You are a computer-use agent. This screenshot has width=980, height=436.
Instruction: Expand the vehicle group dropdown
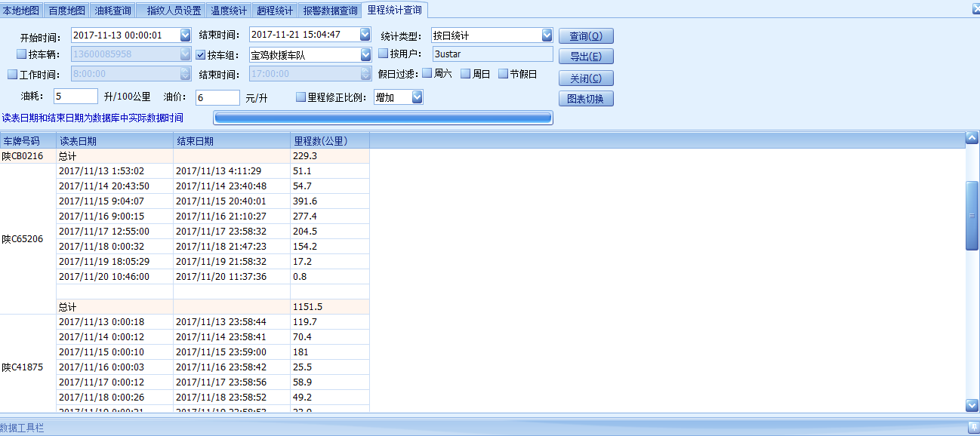coord(365,54)
